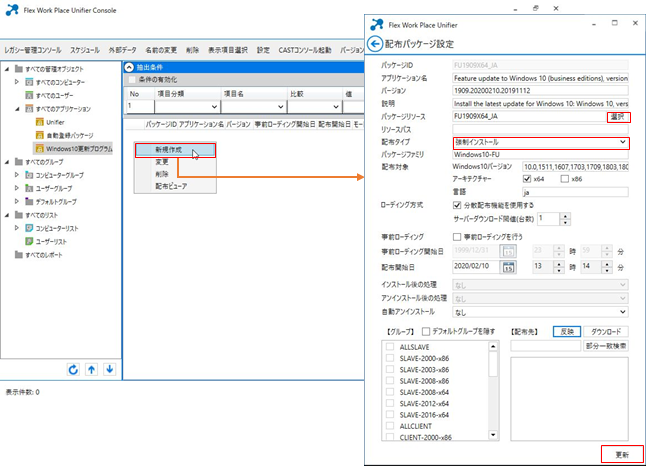
Task: Increase サーバーダウンロード閾値 with up arrow
Action: tap(565, 215)
